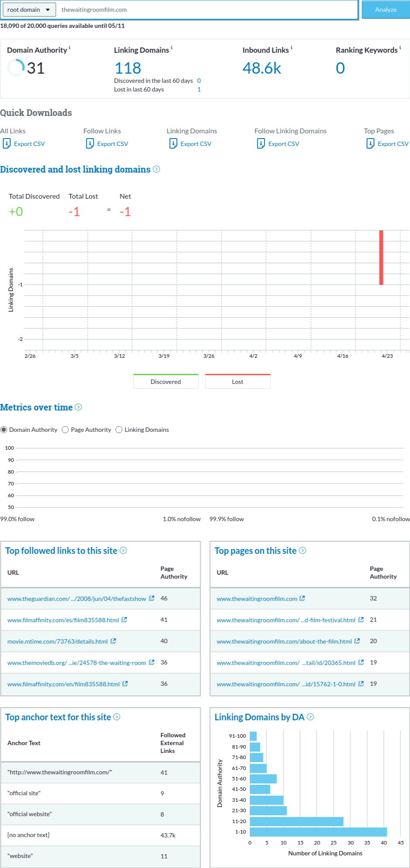The width and height of the screenshot is (410, 868).
Task: Click the Ranking Keywords info icon
Action: (400, 47)
